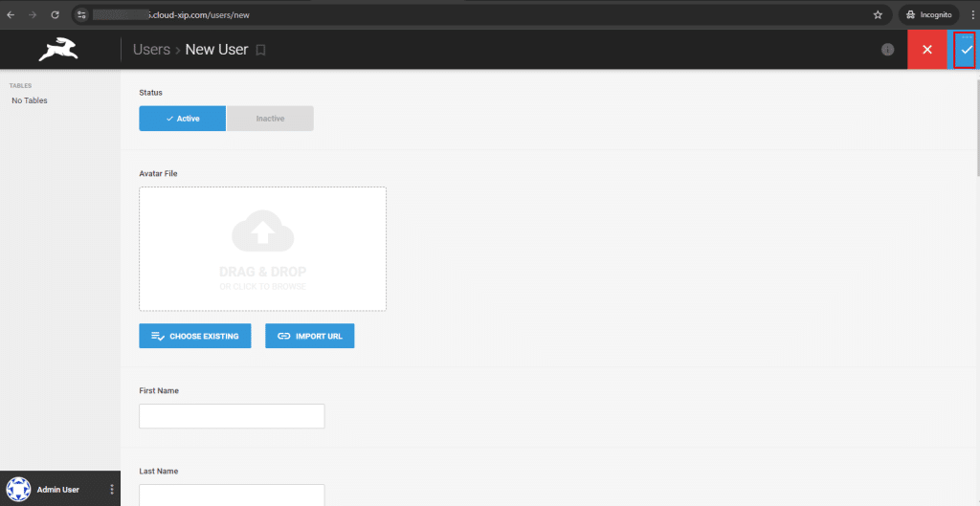Go to Users breadcrumb
This screenshot has height=506, width=980.
coord(152,50)
